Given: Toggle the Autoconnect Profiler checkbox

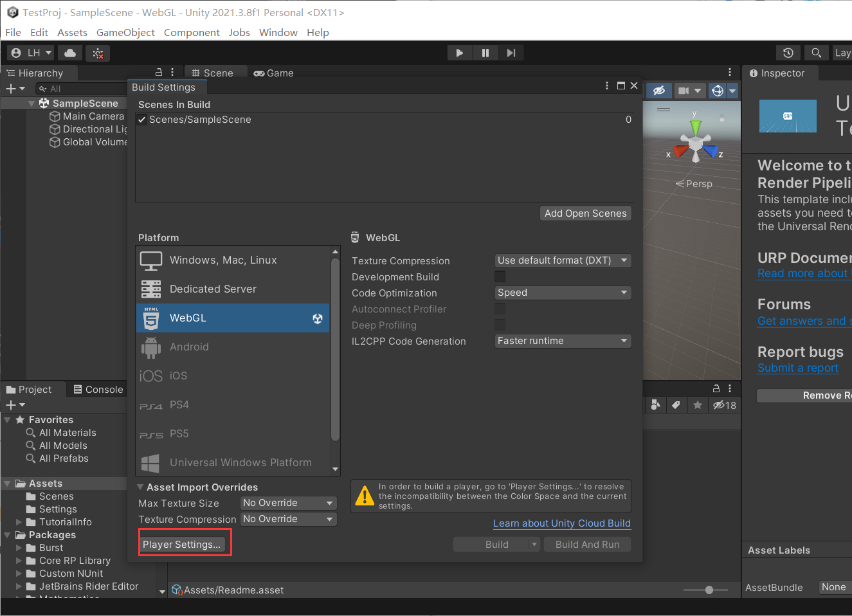Looking at the screenshot, I should (x=500, y=309).
